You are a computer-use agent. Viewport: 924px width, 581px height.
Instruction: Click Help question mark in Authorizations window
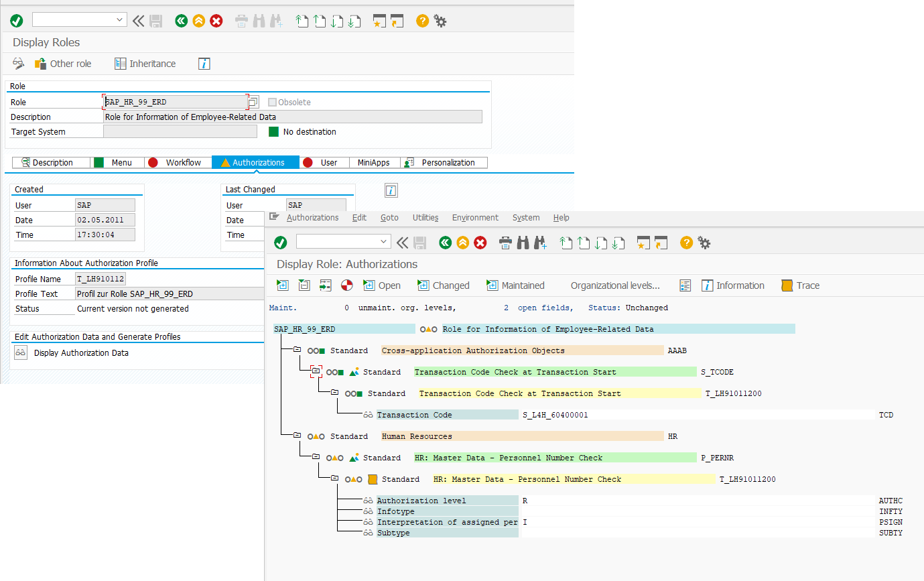pos(686,243)
